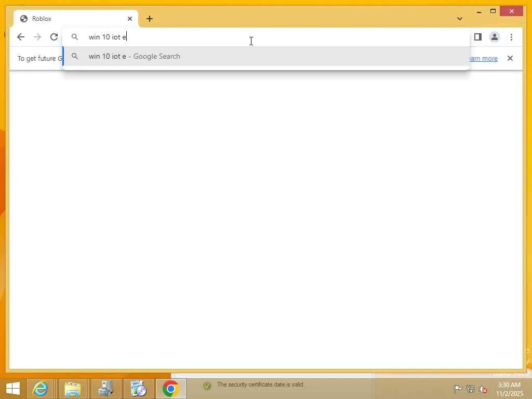Open the clock showing 3:30 AM
This screenshot has height=399, width=532.
coord(510,389)
